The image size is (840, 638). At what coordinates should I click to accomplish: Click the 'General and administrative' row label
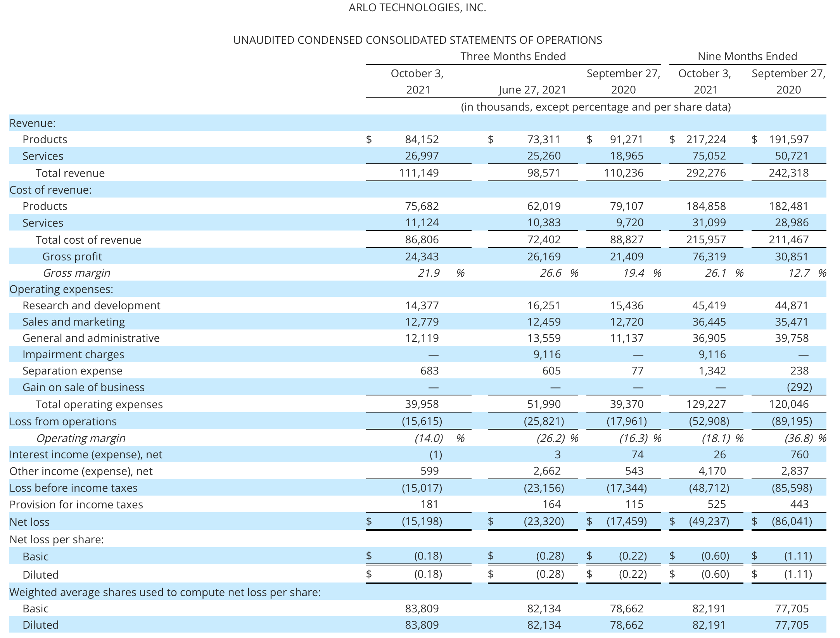pos(91,338)
